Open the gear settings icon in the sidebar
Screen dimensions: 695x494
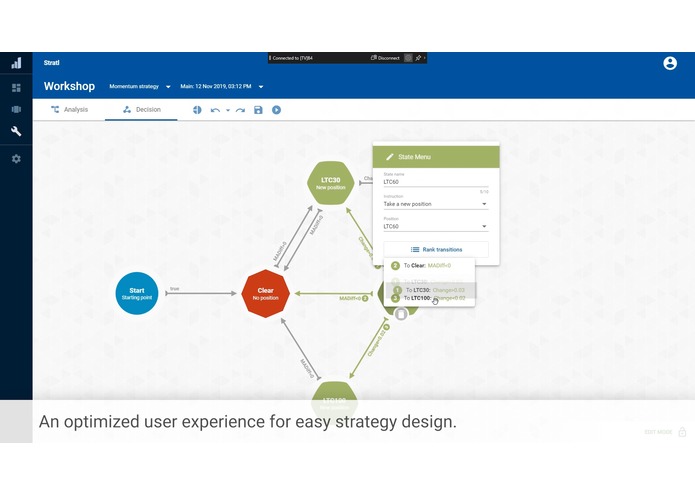16,159
